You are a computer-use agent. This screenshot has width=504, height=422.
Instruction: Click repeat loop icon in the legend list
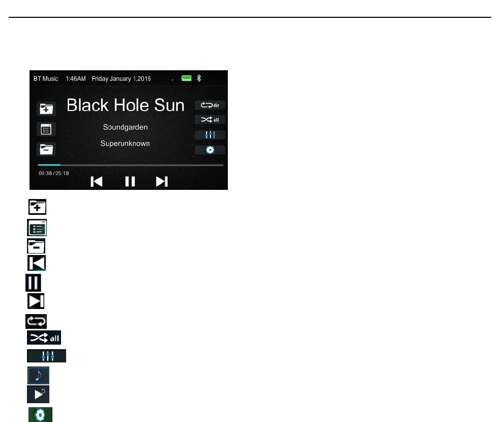pyautogui.click(x=36, y=321)
